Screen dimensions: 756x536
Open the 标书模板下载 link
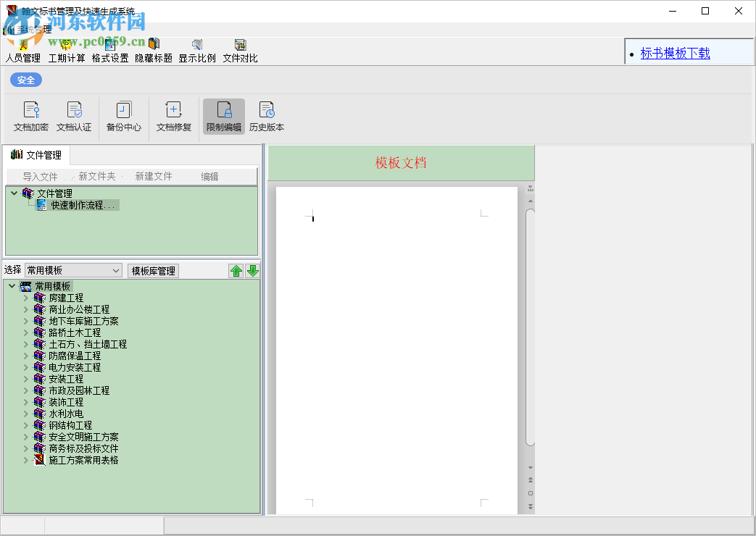pyautogui.click(x=675, y=53)
